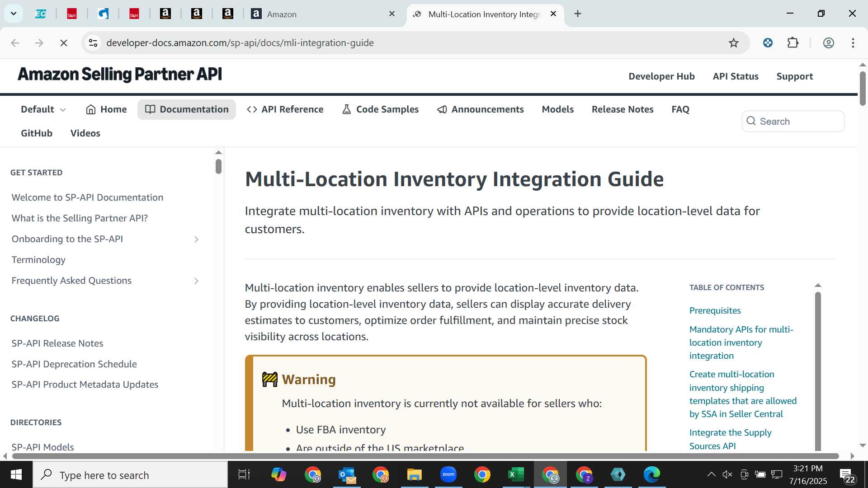Open Microsoft Edge from the taskbar
Screen dimensions: 868x488
(651, 475)
